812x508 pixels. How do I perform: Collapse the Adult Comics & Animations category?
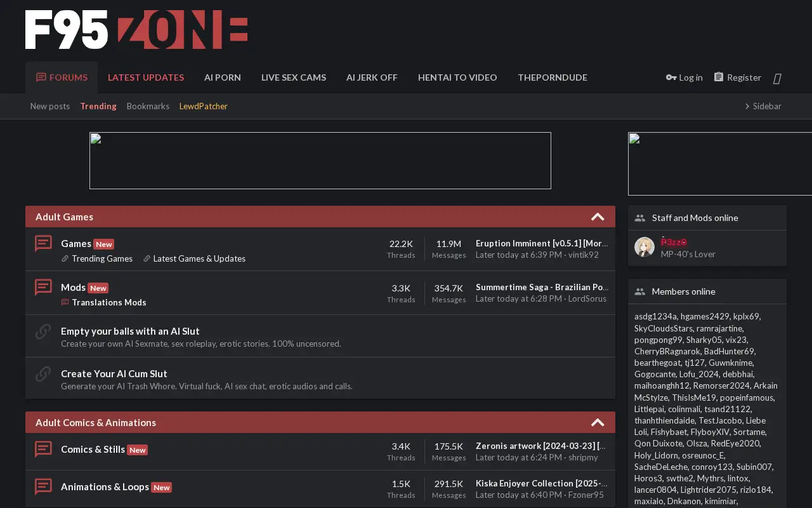[x=598, y=422]
